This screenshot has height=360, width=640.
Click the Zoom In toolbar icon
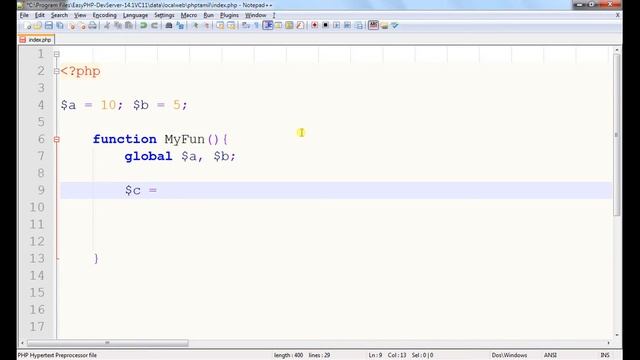coord(195,26)
